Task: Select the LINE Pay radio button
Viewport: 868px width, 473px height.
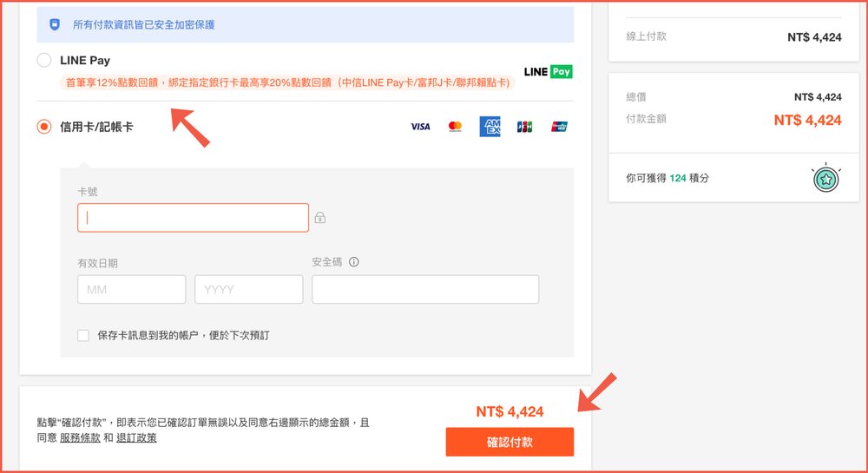Action: 44,60
